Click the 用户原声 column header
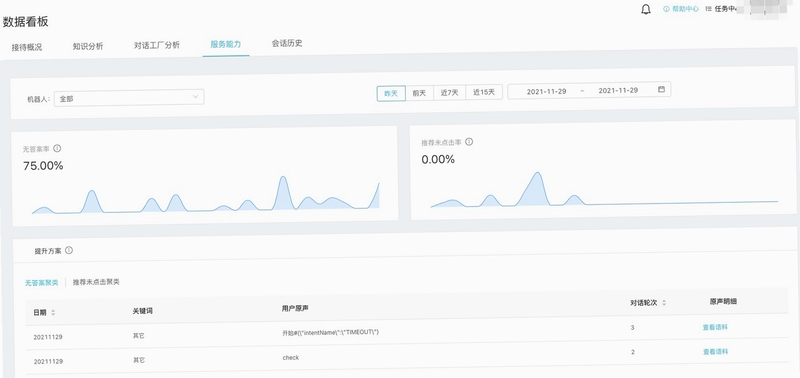Image resolution: width=800 pixels, height=378 pixels. (295, 309)
